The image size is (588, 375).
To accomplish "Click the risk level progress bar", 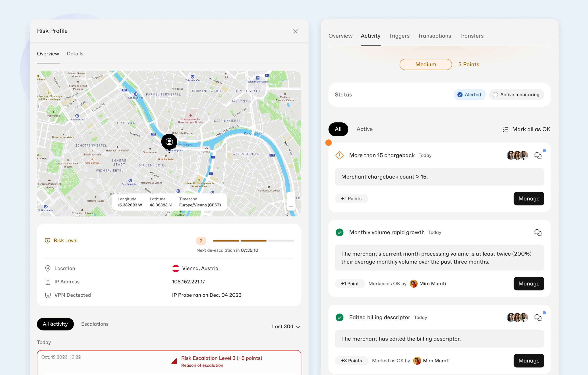I will (x=253, y=241).
